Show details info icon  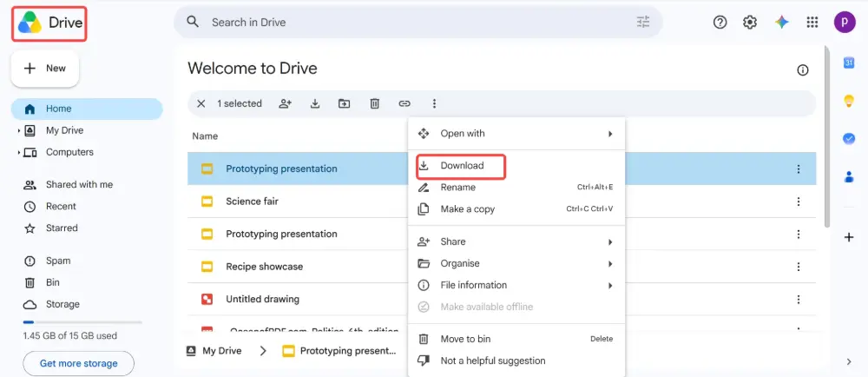pyautogui.click(x=803, y=70)
